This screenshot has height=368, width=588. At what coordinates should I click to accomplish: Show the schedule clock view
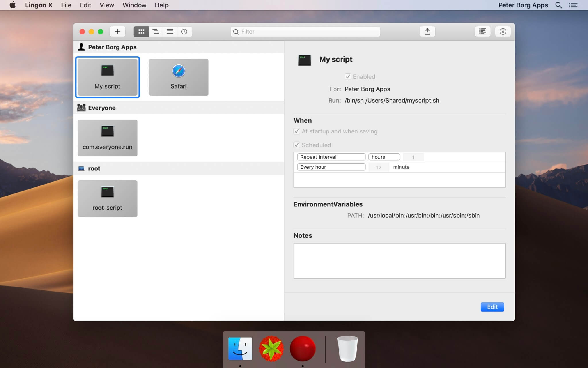(184, 32)
